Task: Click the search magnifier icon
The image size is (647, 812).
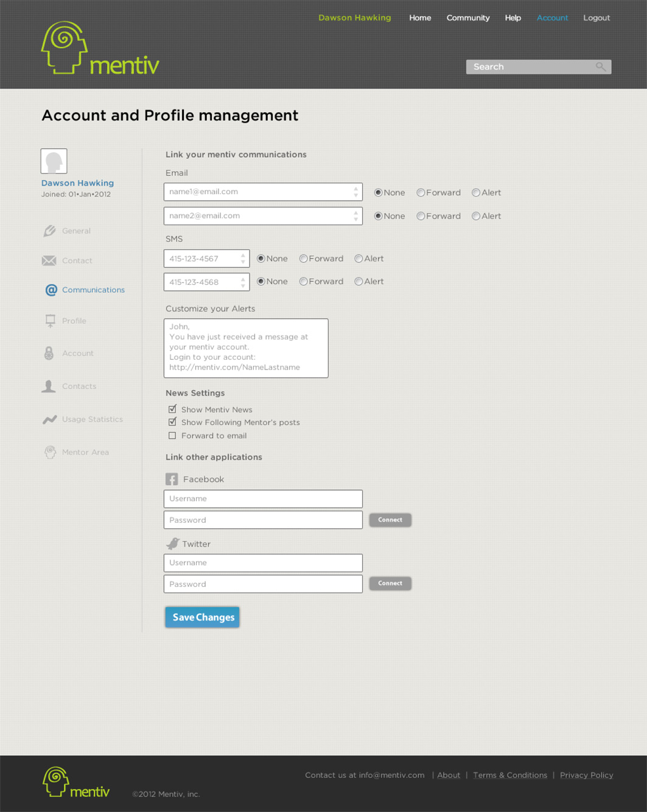Action: (601, 67)
